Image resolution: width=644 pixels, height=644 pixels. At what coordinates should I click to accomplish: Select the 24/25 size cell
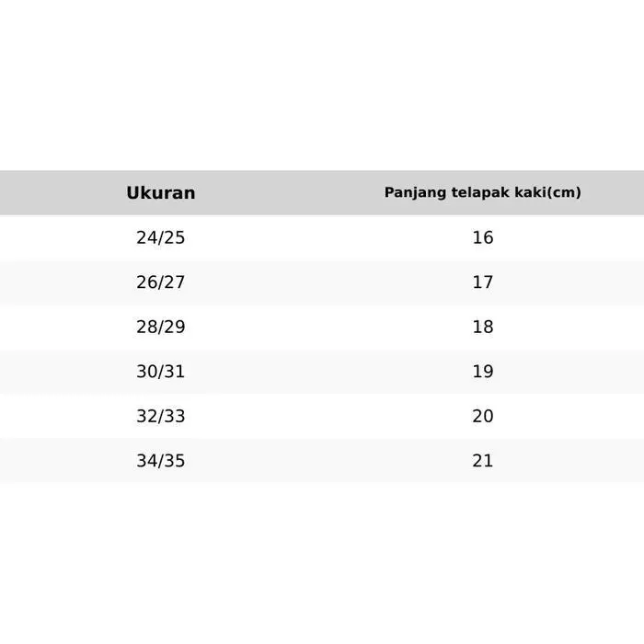click(x=161, y=237)
